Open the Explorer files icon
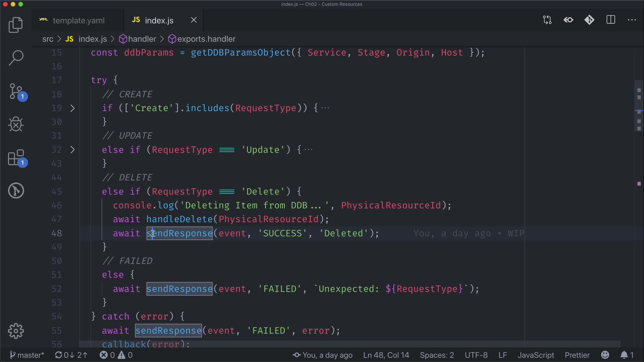Image resolution: width=644 pixels, height=362 pixels. 15,25
